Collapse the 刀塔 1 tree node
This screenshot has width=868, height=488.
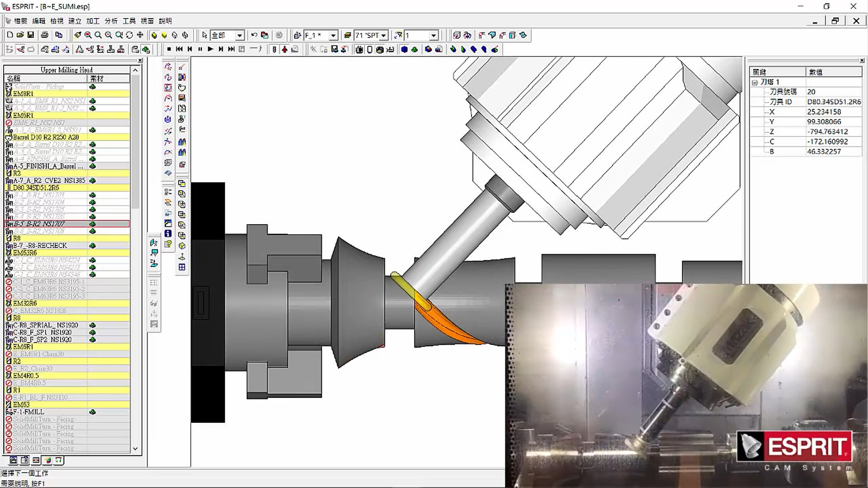(755, 82)
